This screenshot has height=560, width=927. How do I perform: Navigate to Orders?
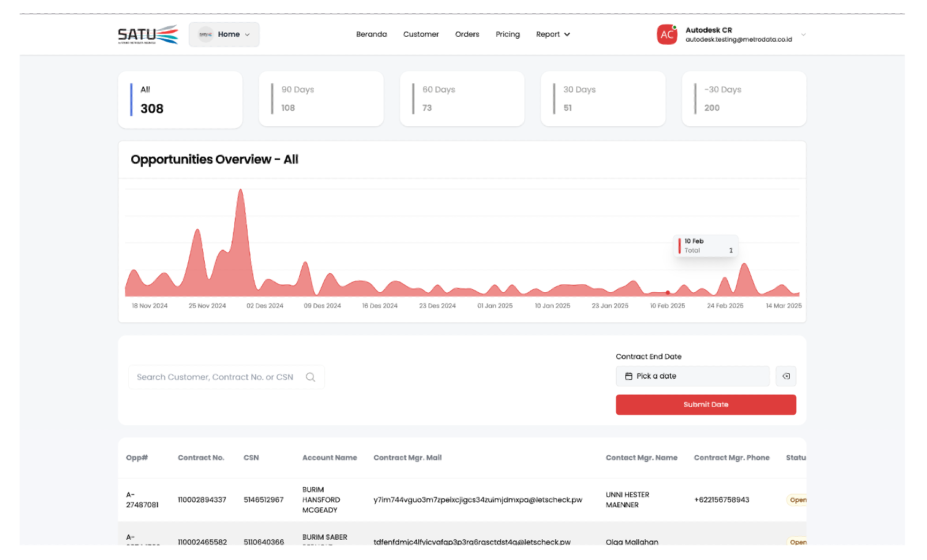[467, 34]
